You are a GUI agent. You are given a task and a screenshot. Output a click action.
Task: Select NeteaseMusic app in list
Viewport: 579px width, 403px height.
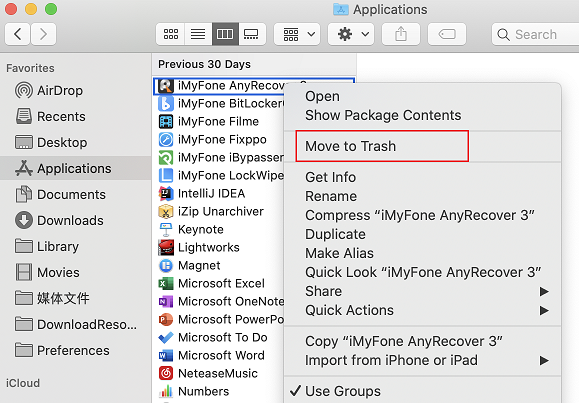[x=208, y=373]
